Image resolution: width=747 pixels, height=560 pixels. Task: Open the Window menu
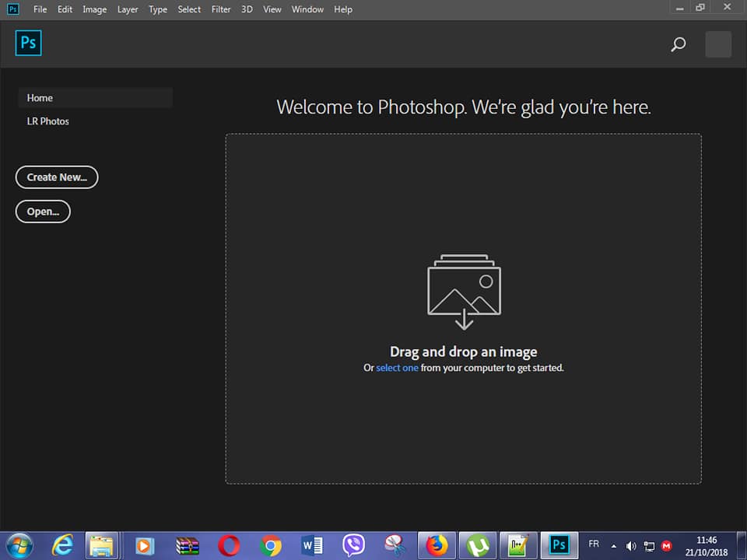tap(307, 9)
